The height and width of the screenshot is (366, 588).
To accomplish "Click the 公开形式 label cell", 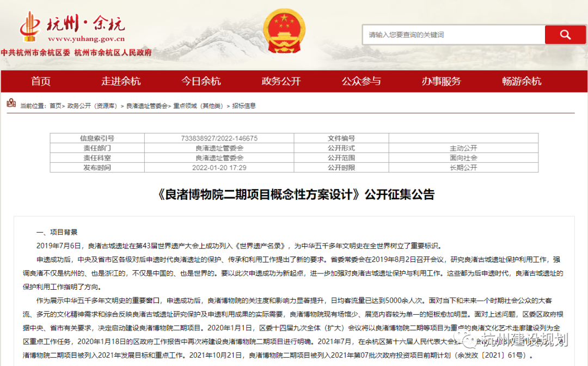I will click(x=341, y=148).
